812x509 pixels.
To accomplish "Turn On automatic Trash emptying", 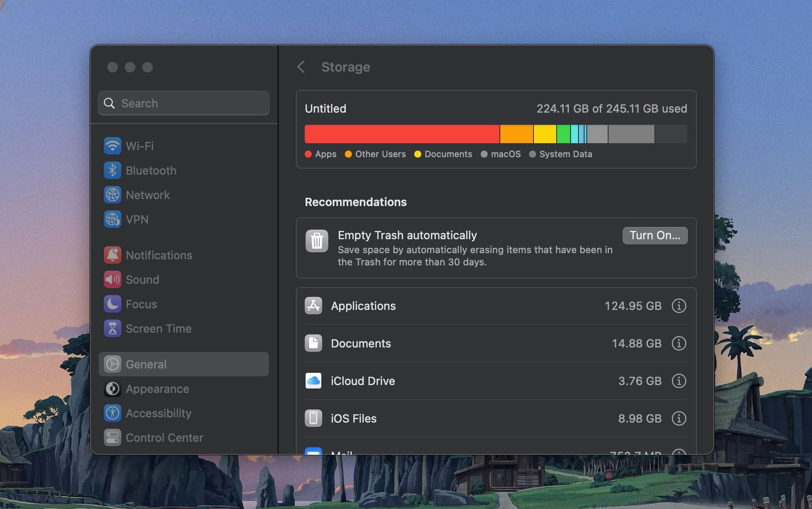I will point(654,235).
